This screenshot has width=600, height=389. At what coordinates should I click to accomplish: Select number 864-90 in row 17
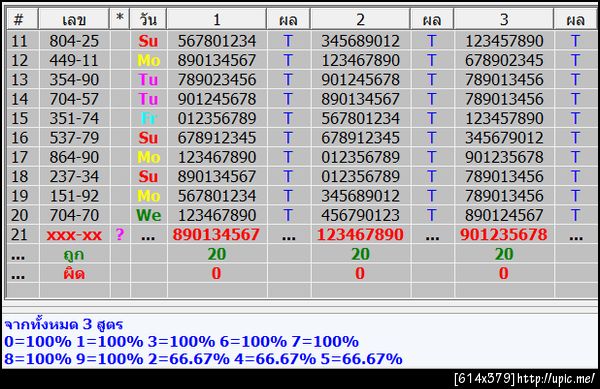(74, 157)
